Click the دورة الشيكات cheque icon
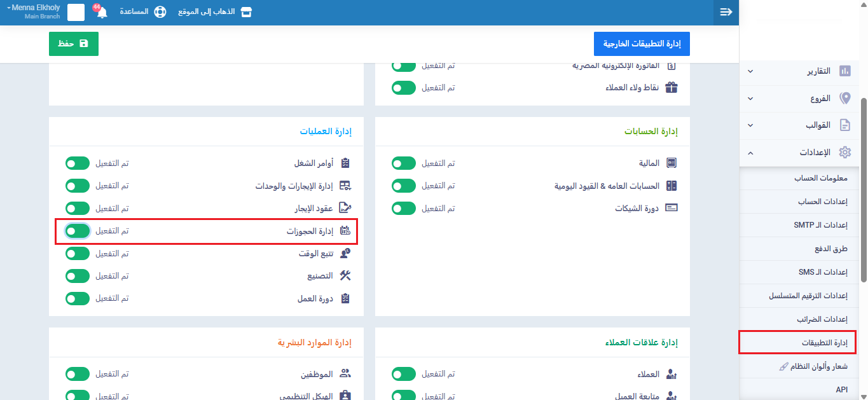 click(x=671, y=208)
